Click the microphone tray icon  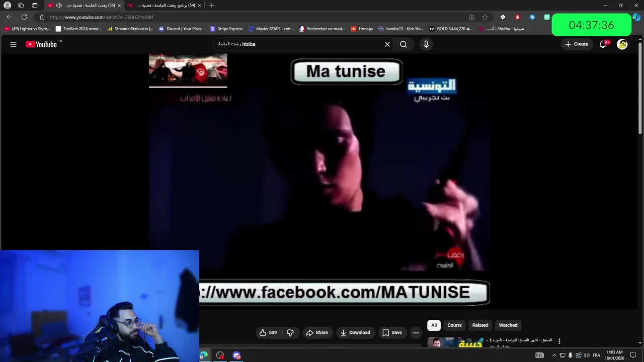(x=570, y=355)
